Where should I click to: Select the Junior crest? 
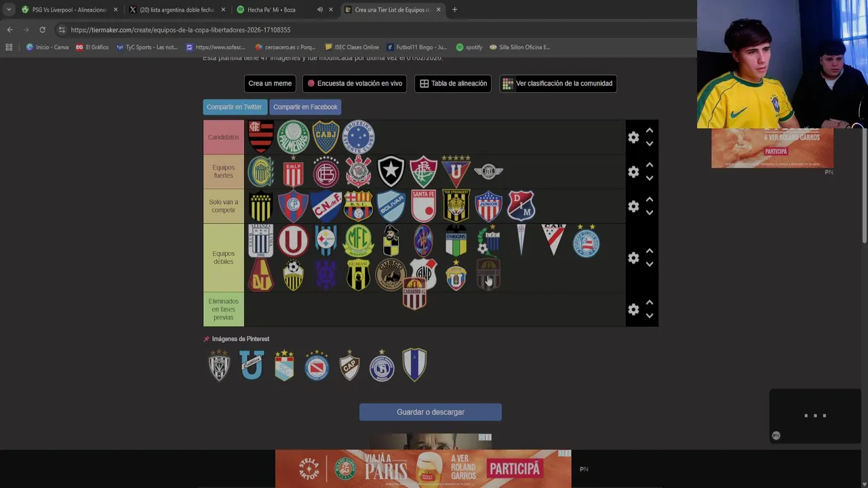coord(488,206)
